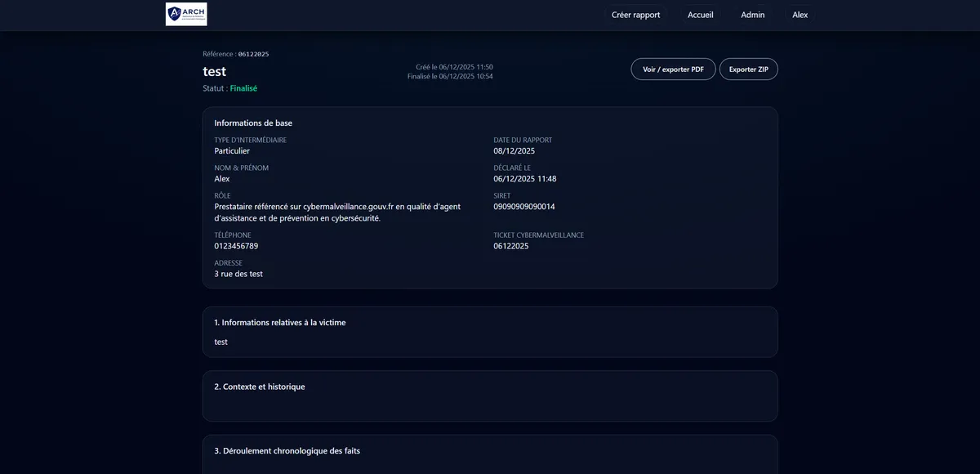The image size is (980, 474).
Task: Select the SIRET value 09090909090014
Action: pos(523,207)
